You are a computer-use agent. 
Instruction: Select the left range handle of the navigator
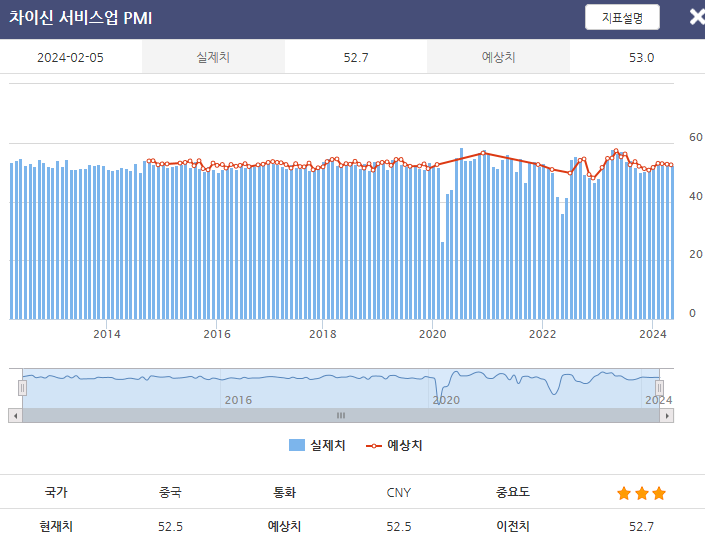point(22,388)
